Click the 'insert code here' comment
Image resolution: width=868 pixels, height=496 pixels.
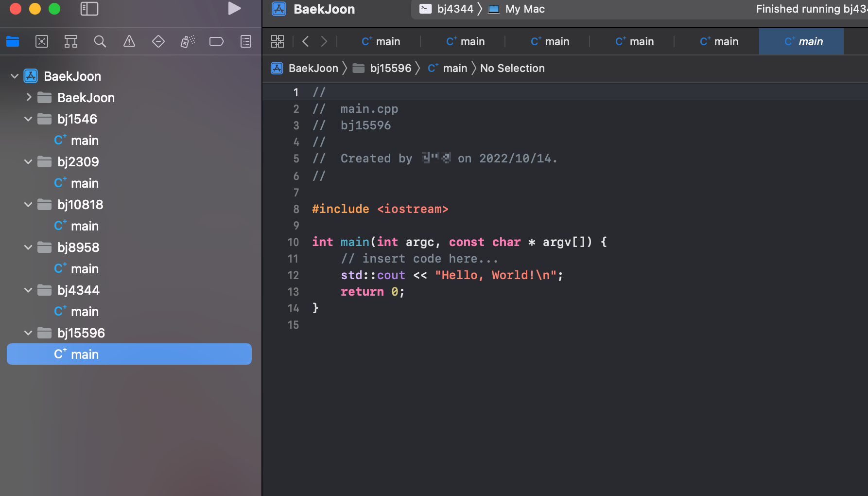[x=419, y=259]
